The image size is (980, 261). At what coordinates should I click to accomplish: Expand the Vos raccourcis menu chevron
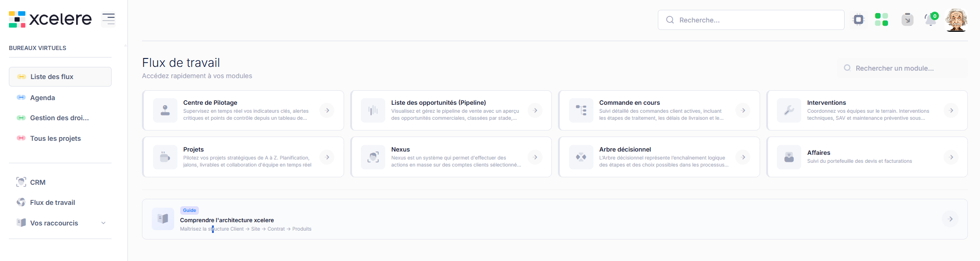tap(104, 223)
